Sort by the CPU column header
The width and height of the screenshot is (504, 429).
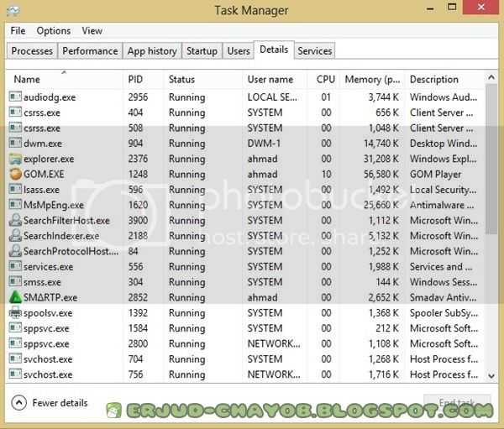tap(323, 79)
